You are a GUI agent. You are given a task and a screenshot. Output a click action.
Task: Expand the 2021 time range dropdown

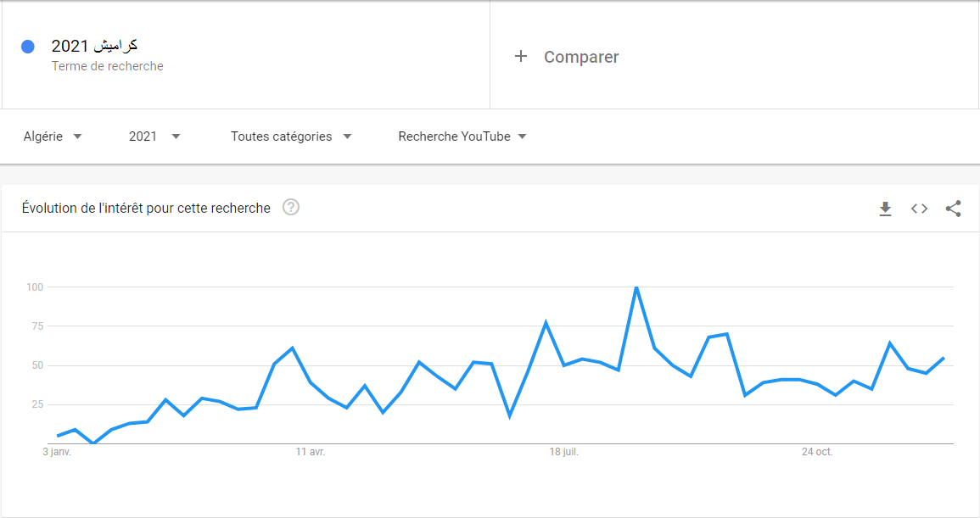(154, 136)
